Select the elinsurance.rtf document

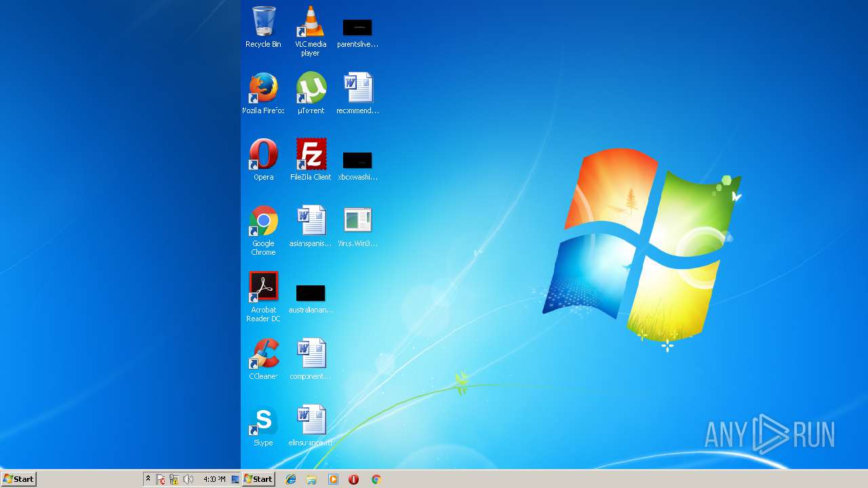[311, 426]
